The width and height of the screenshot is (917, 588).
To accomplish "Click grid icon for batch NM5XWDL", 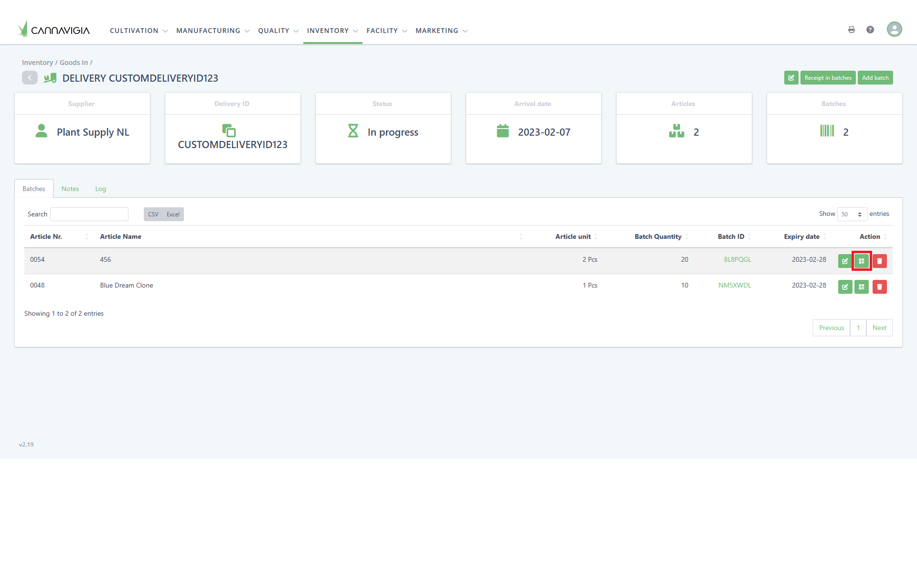I will (862, 287).
